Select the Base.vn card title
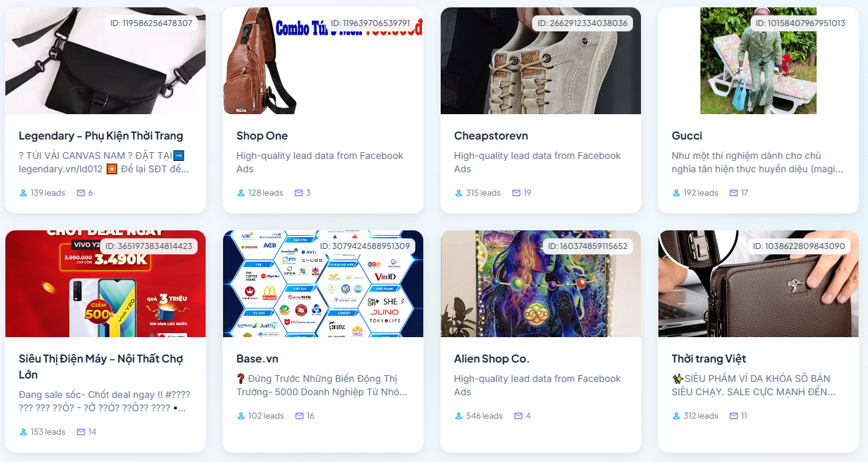The width and height of the screenshot is (868, 462). tap(257, 359)
